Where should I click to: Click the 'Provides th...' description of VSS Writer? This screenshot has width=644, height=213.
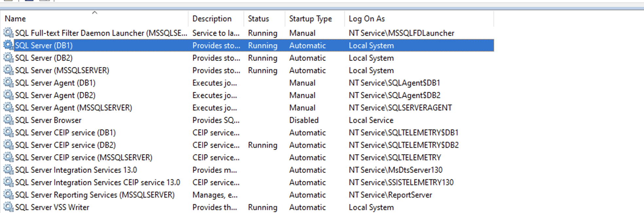[215, 207]
